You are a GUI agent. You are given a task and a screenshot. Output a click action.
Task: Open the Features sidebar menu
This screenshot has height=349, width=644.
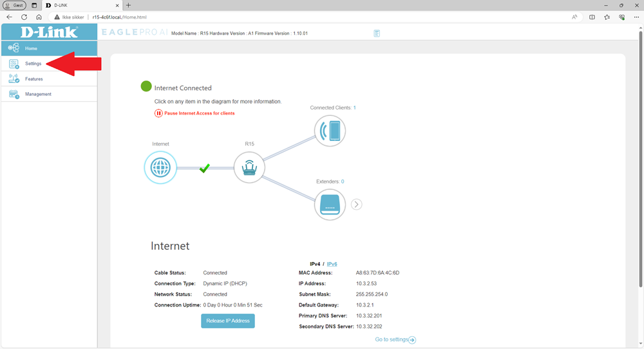50,79
